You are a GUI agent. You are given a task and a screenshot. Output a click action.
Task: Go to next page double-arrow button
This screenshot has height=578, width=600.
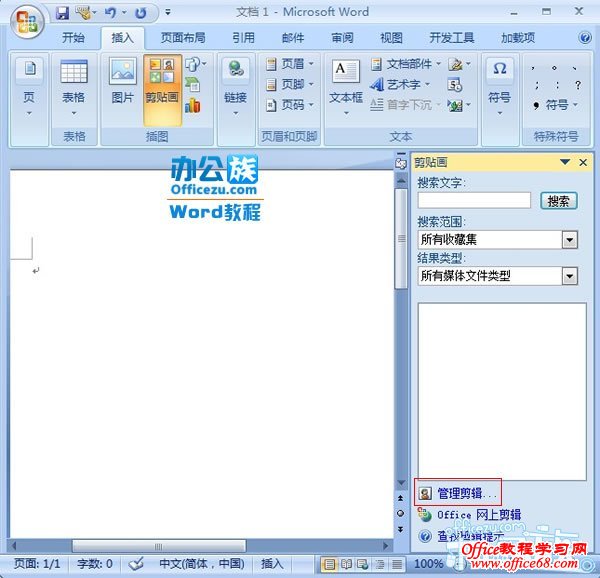point(400,529)
